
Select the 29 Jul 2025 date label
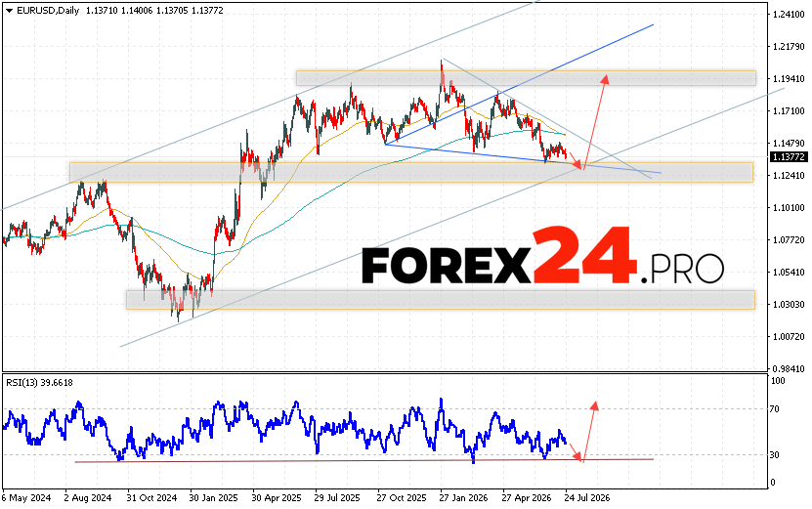[337, 498]
